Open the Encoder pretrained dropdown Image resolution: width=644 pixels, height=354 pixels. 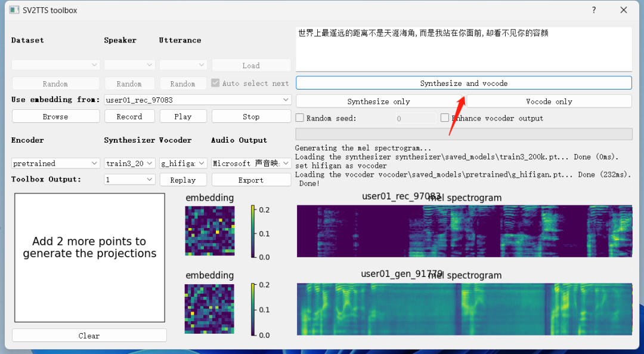[x=56, y=164]
